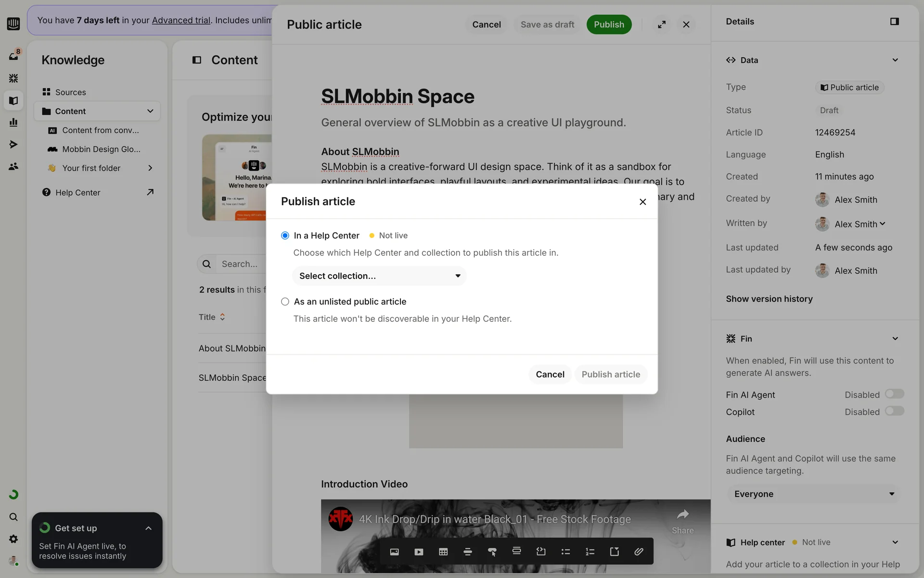
Task: Click the insert video icon in editor toolbar
Action: click(419, 552)
